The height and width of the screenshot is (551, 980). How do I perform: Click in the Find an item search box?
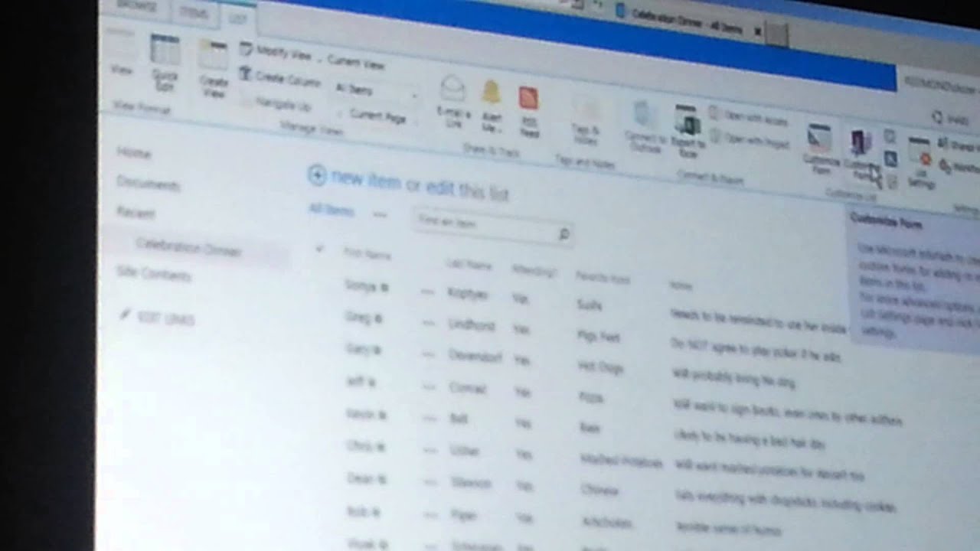click(x=485, y=227)
